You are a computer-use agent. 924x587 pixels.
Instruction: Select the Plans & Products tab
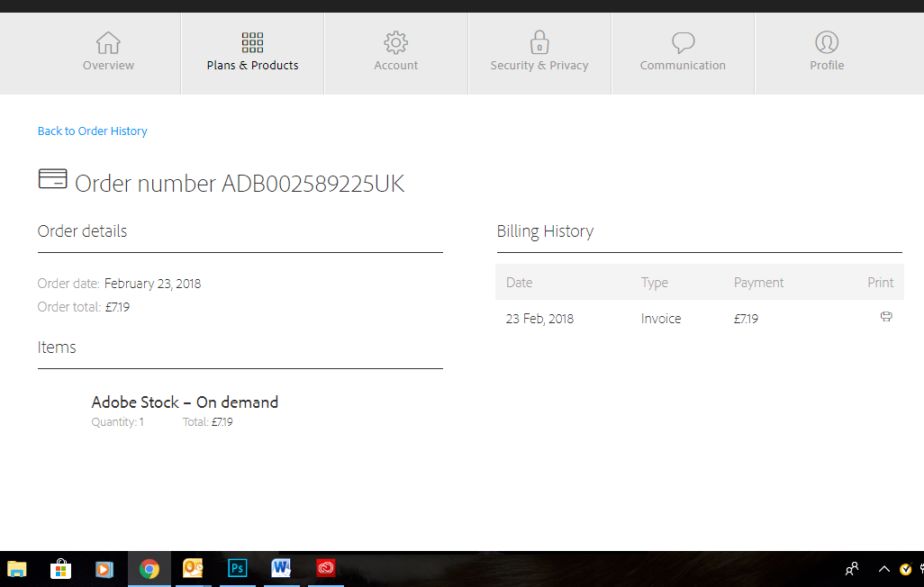252,52
